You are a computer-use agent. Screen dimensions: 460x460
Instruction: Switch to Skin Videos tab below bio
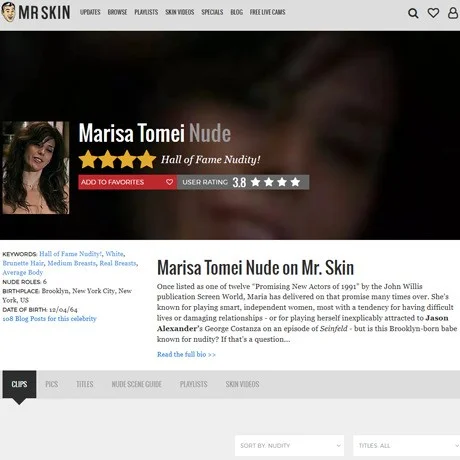coord(242,384)
